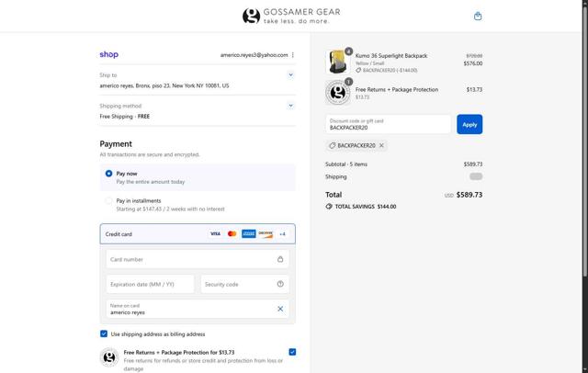Screen dimensions: 588x373
Task: Click the Free Returns product thumbnail in summary
Action: tap(337, 92)
